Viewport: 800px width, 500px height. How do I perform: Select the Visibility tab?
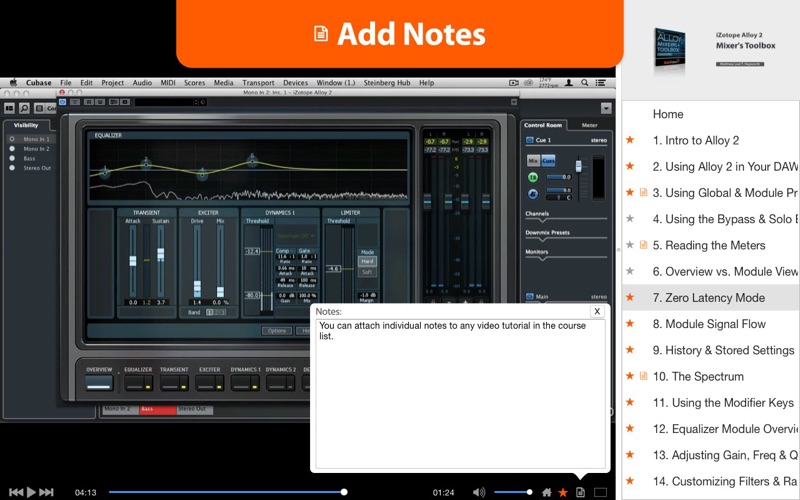tap(26, 125)
